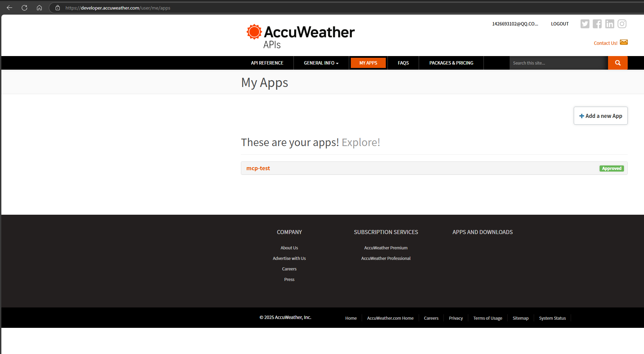Viewport: 644px width, 354px height.
Task: Click the browser address bar URL
Action: click(118, 8)
